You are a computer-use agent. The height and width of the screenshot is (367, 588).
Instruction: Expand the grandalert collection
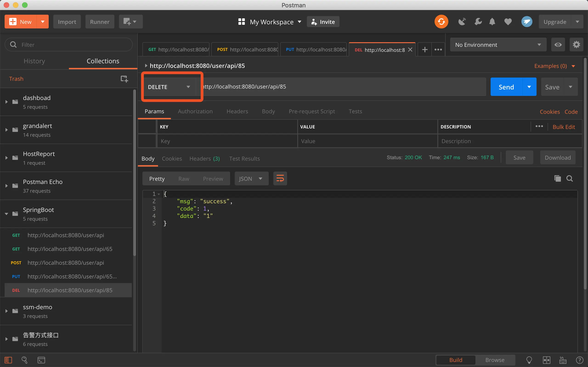pos(7,130)
